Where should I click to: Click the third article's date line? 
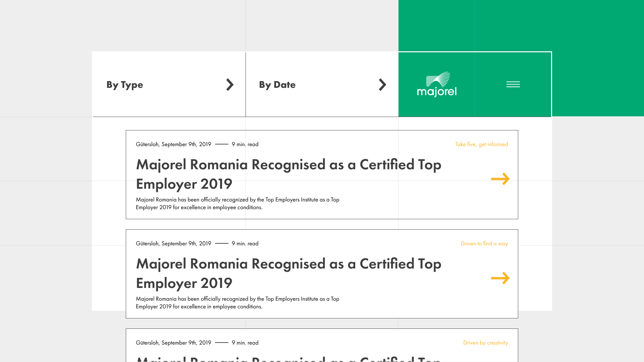coord(173,343)
